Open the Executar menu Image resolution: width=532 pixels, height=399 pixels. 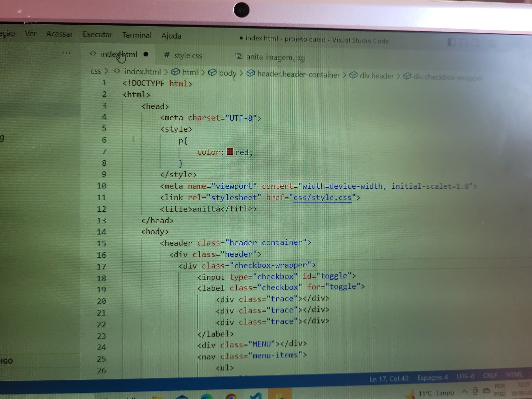(x=98, y=34)
